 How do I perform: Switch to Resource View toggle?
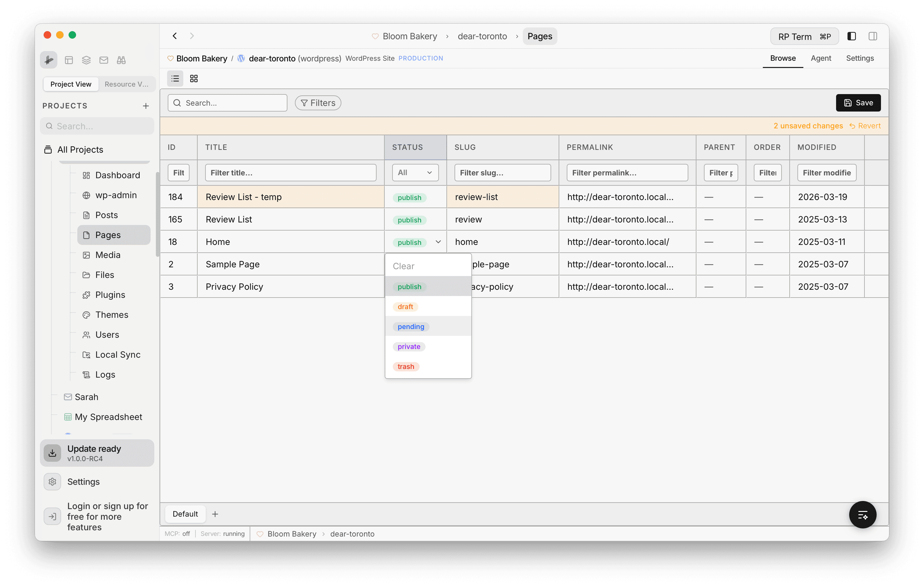click(x=127, y=84)
